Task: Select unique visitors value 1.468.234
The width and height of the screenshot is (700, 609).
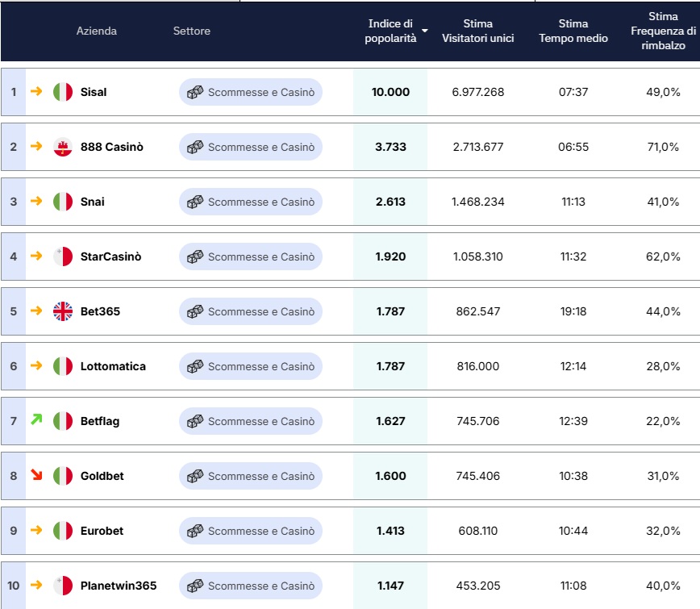Action: (477, 202)
